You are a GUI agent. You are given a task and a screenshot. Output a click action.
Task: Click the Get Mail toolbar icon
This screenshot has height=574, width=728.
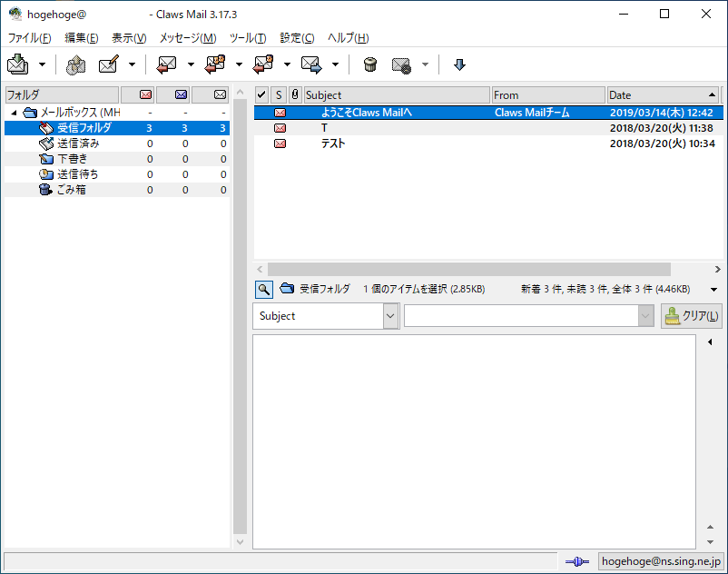click(x=17, y=64)
